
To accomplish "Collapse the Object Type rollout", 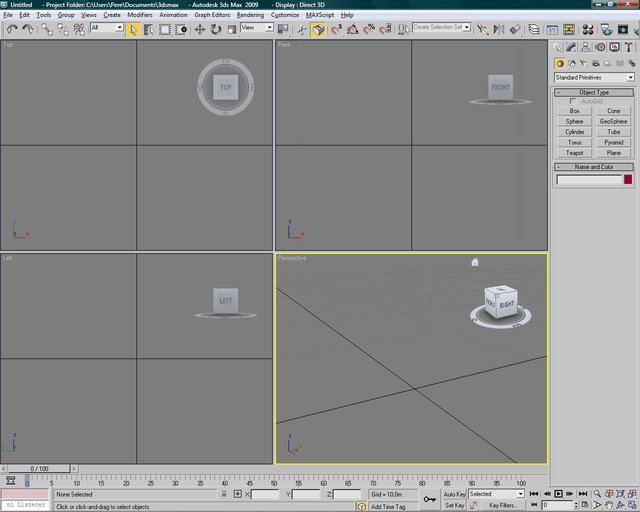I will point(594,92).
